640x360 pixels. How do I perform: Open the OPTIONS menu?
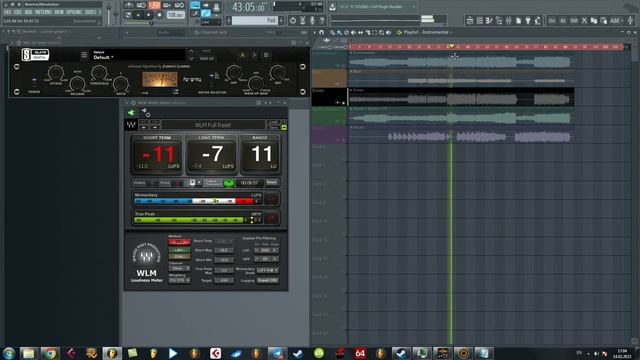point(74,12)
